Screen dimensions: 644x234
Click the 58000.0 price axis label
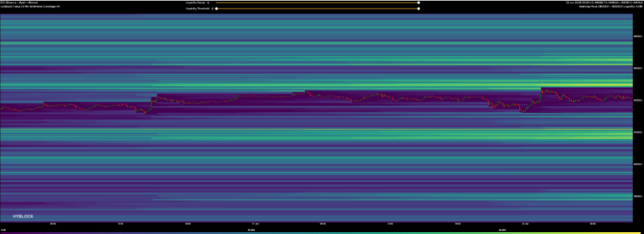coord(638,196)
